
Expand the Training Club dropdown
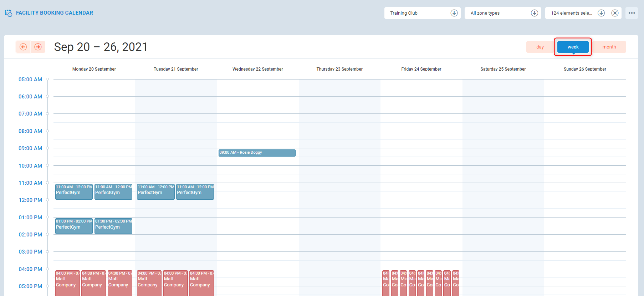click(417, 13)
